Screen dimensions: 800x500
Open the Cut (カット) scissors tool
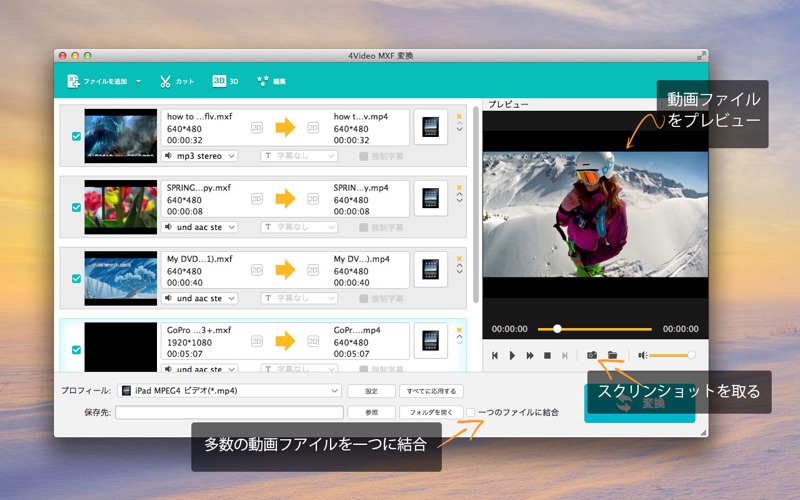click(x=177, y=81)
